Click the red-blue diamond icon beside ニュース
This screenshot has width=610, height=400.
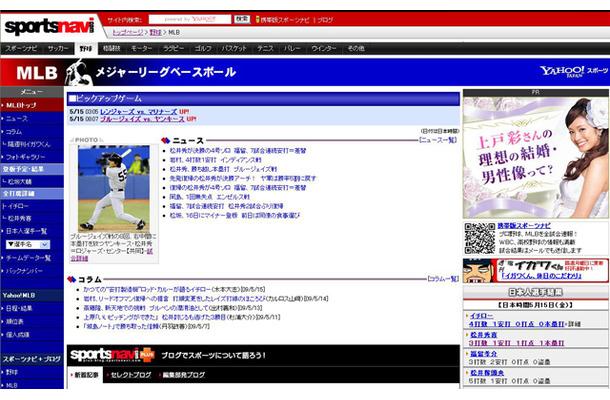pos(165,140)
